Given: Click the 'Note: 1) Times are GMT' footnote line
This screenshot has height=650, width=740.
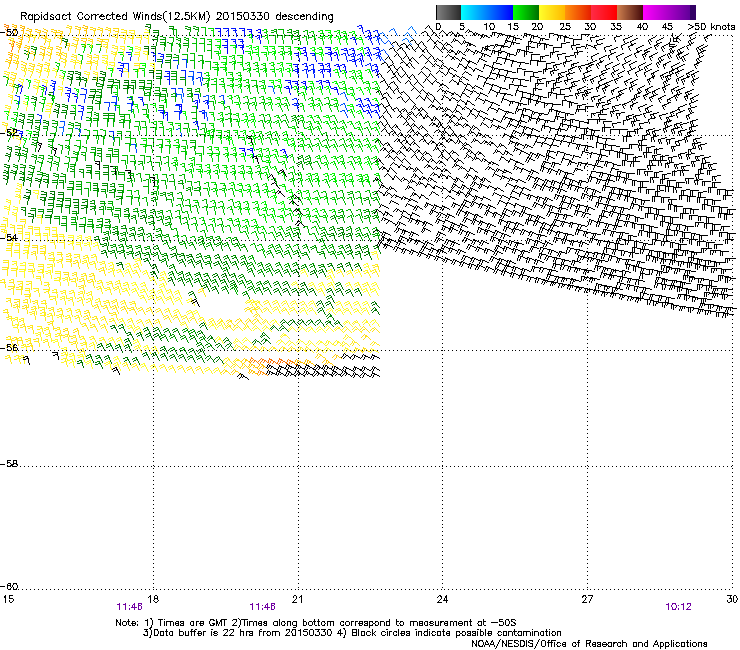Looking at the screenshot, I should [x=316, y=623].
